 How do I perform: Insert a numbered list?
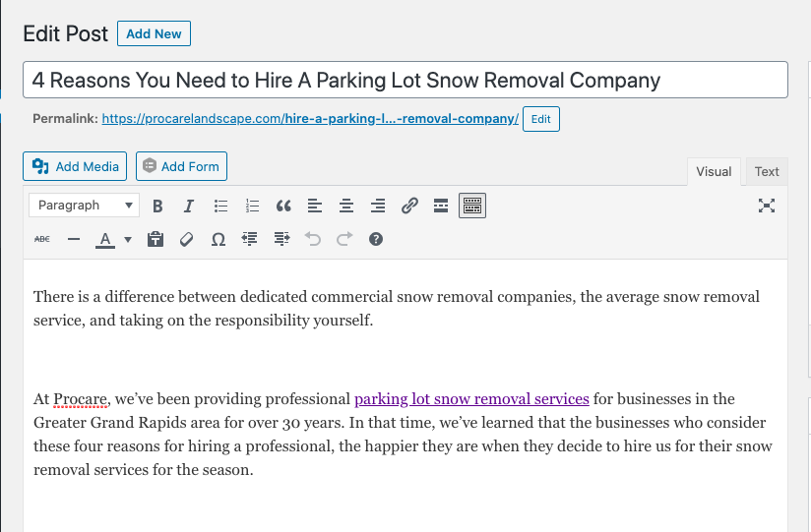[x=252, y=206]
